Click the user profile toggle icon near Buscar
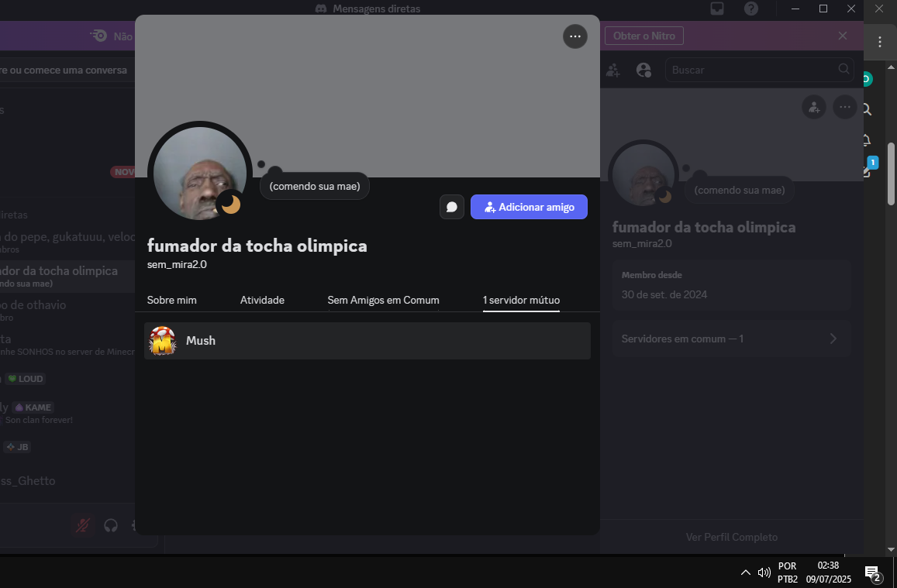The image size is (897, 588). coord(643,70)
